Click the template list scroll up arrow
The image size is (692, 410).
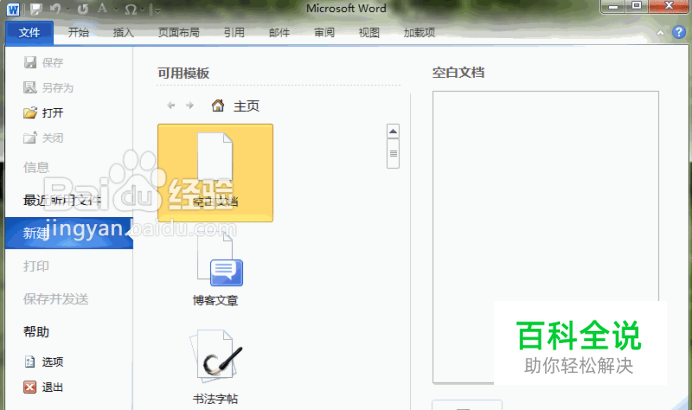click(x=393, y=132)
